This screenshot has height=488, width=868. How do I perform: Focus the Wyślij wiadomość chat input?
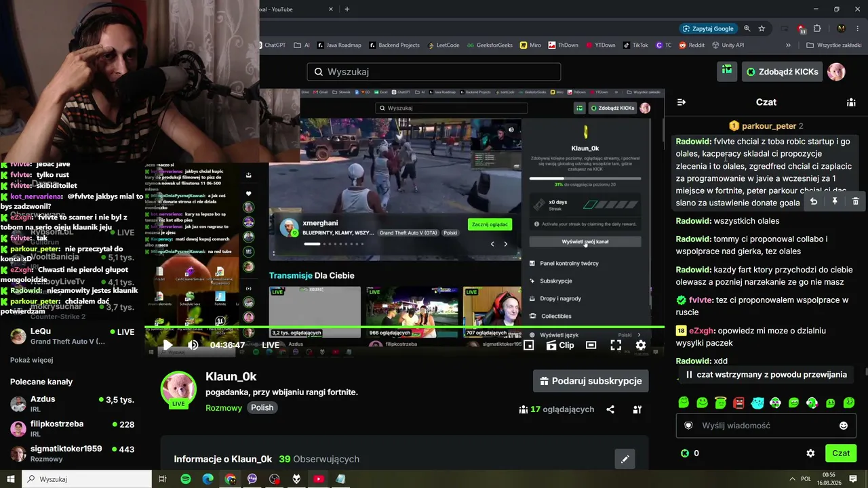[x=766, y=426]
